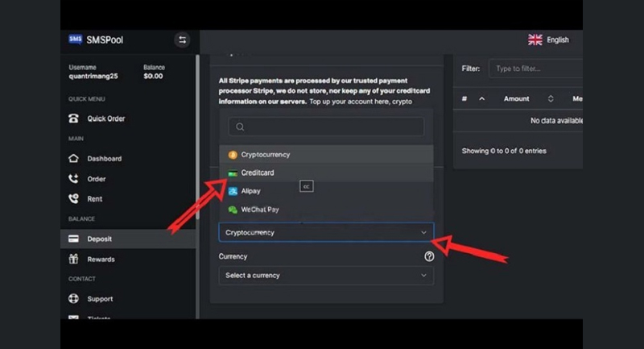
Task: Toggle the sidebar collapse arrows button
Action: (183, 39)
